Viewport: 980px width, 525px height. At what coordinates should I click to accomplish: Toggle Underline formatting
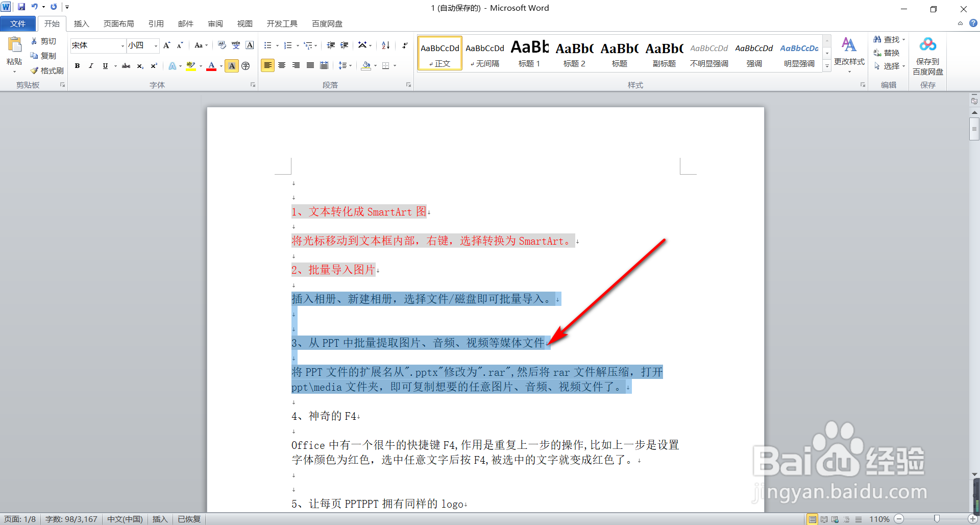click(105, 66)
